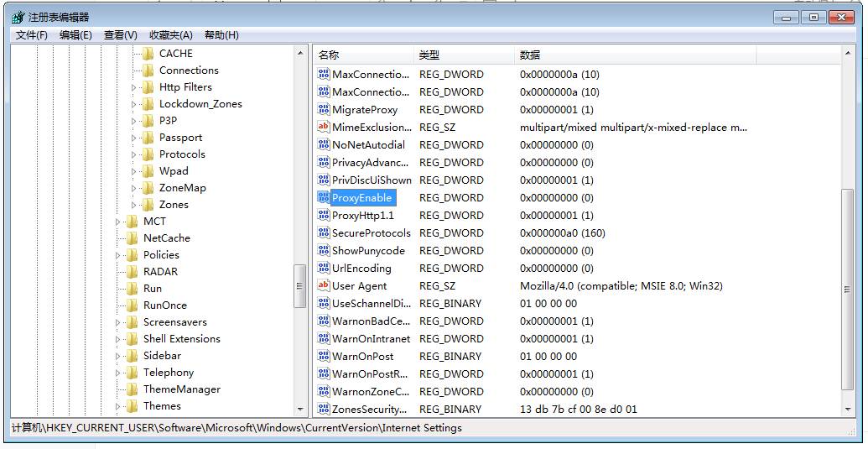The width and height of the screenshot is (868, 449).
Task: Click the data 13 db 7b cf 00 8e d0 01
Action: coord(579,410)
